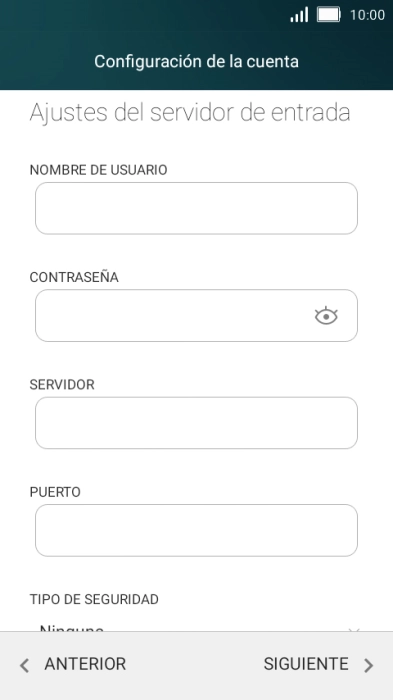Tap the PUERTO label
Viewport: 393px width, 700px height.
[x=55, y=492]
